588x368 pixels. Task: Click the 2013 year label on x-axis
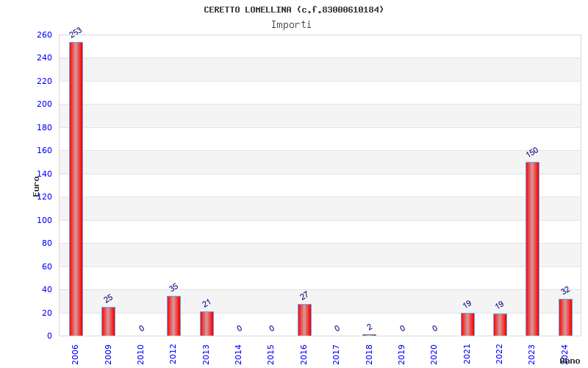[206, 355]
